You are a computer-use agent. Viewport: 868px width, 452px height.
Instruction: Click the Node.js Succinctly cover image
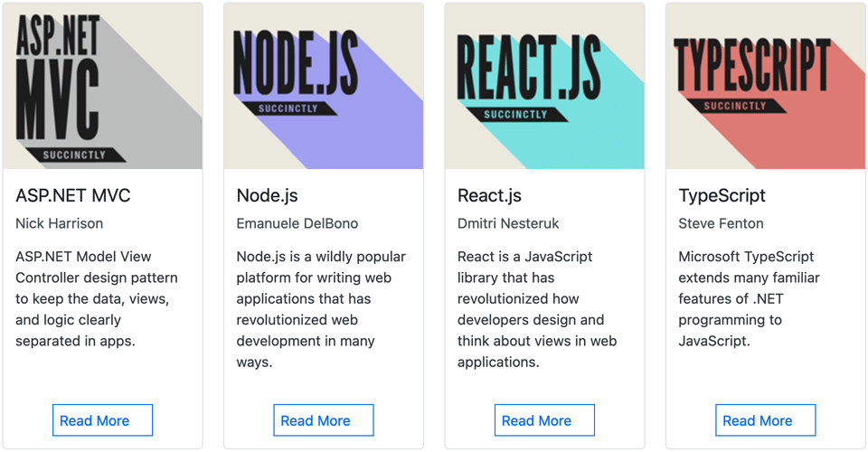(x=324, y=87)
